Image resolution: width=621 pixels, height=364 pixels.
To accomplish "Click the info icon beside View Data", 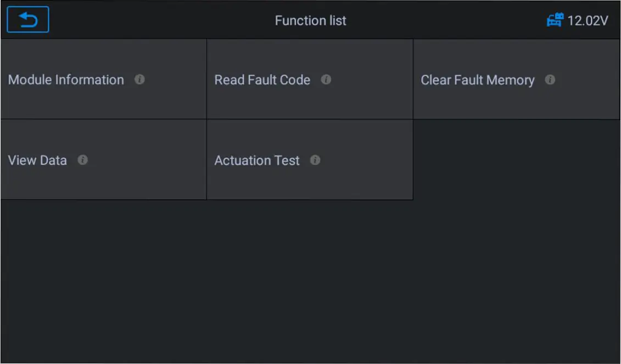I will tap(82, 160).
